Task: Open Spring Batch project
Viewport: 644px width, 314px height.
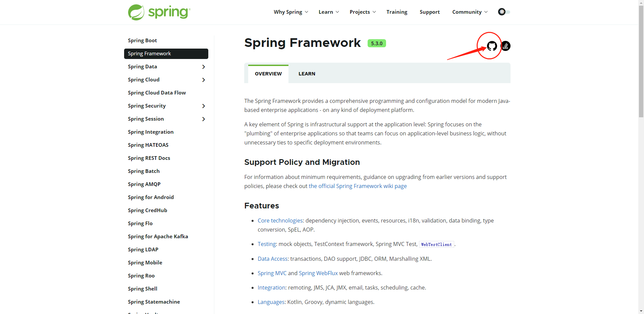Action: [144, 171]
